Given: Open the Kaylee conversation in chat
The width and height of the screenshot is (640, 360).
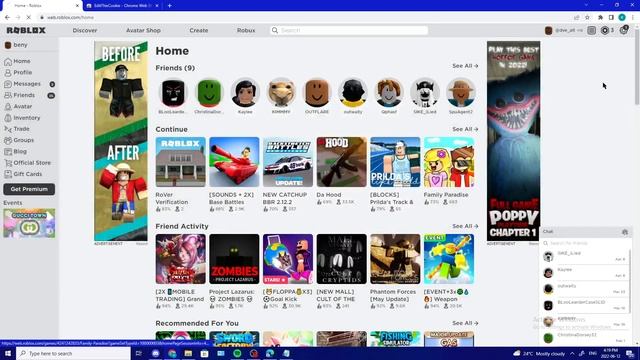Looking at the screenshot, I should 584,273.
